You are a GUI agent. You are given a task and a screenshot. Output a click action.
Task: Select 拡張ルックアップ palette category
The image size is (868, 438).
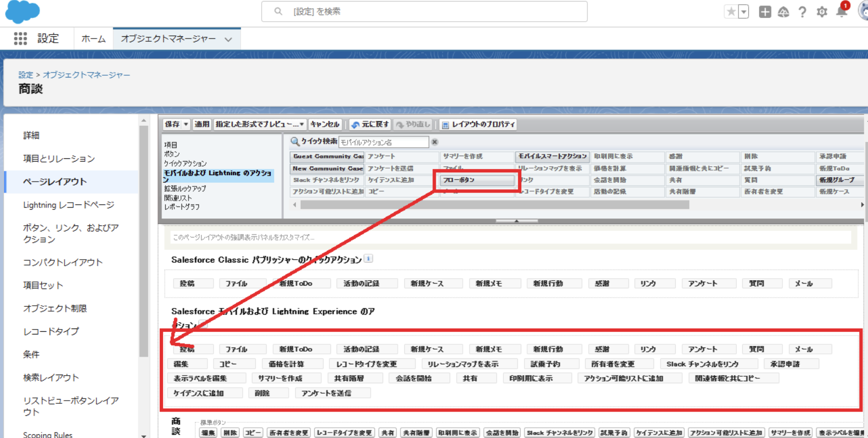click(x=185, y=189)
